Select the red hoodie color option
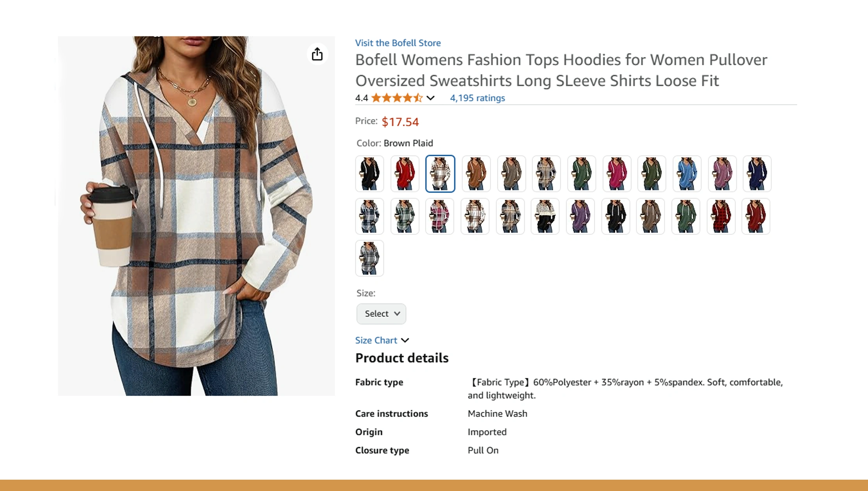Image resolution: width=868 pixels, height=491 pixels. (405, 174)
